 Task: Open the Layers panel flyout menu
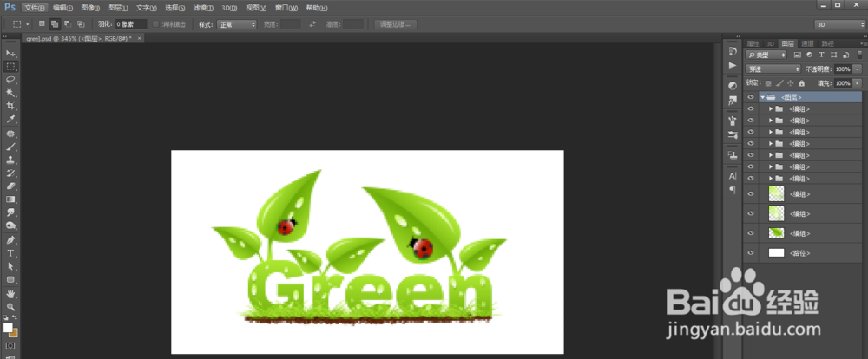click(x=863, y=43)
